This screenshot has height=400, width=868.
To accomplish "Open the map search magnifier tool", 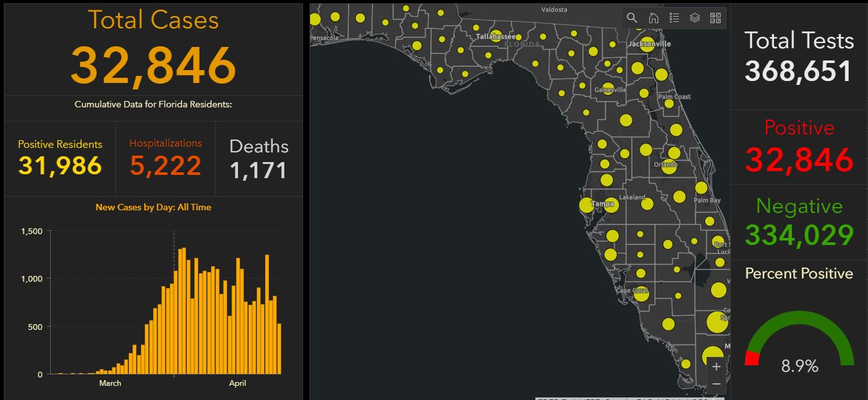I will pyautogui.click(x=632, y=18).
